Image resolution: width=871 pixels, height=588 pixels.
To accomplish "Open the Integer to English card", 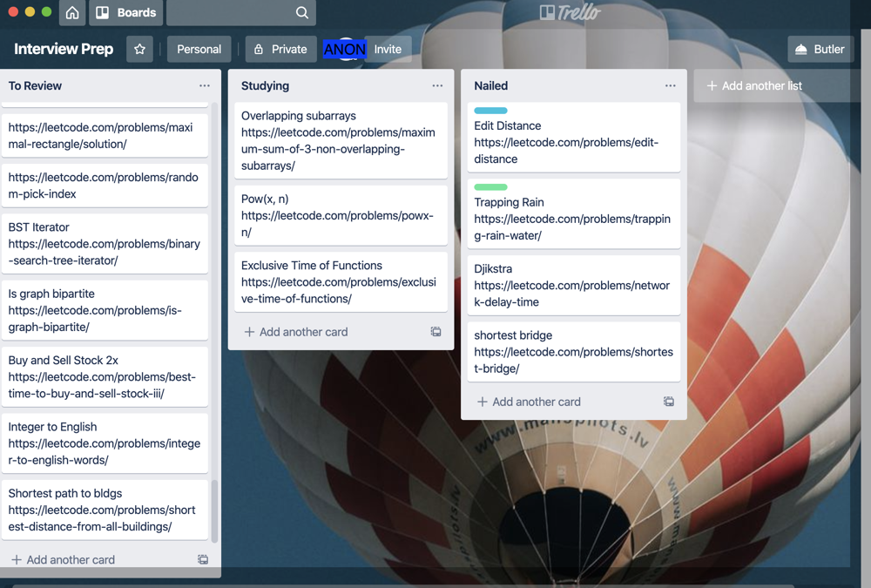I will 105,443.
